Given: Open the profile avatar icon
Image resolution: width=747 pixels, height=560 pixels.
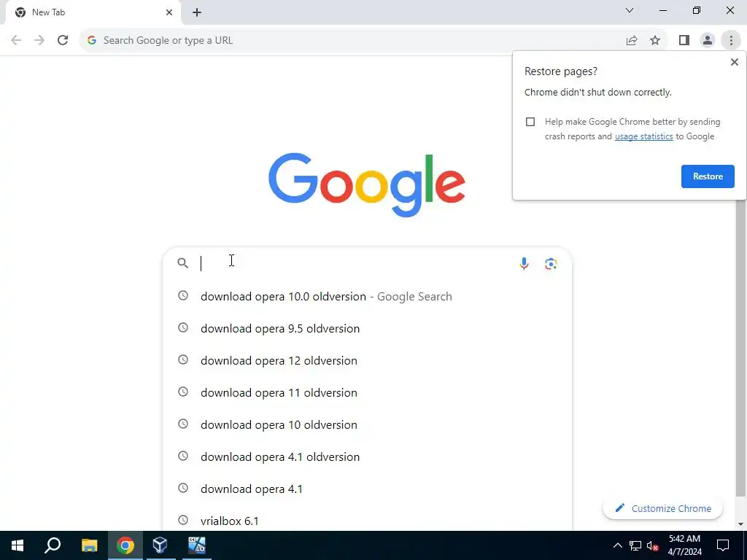Looking at the screenshot, I should coord(708,41).
